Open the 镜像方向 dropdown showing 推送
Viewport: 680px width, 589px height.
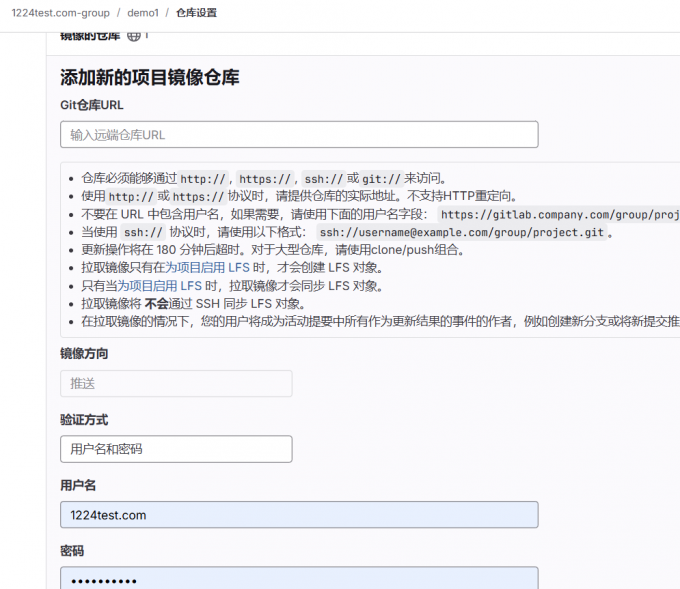point(176,383)
